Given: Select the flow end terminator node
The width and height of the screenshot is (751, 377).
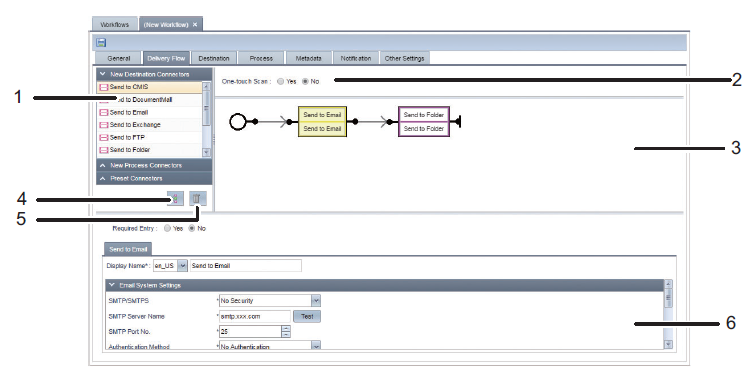Looking at the screenshot, I should point(457,122).
